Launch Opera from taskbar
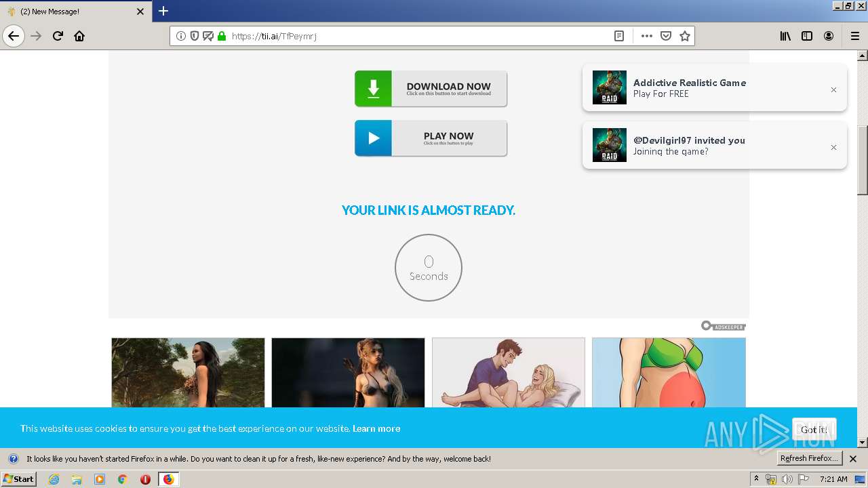Image resolution: width=868 pixels, height=488 pixels. (x=145, y=479)
